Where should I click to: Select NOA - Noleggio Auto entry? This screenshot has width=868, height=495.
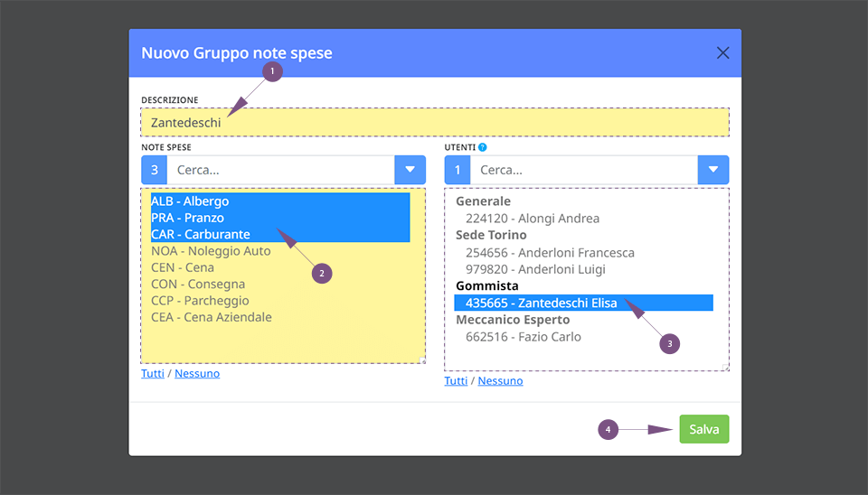[x=280, y=251]
